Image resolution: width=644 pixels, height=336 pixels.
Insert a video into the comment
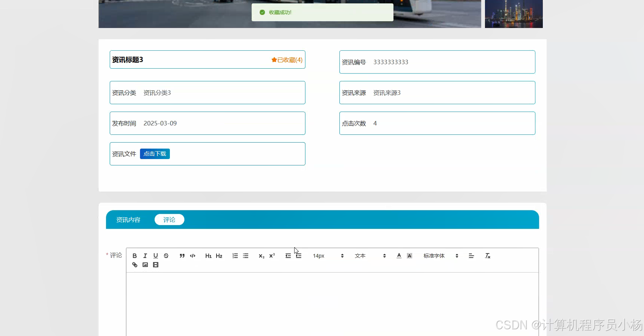(156, 265)
